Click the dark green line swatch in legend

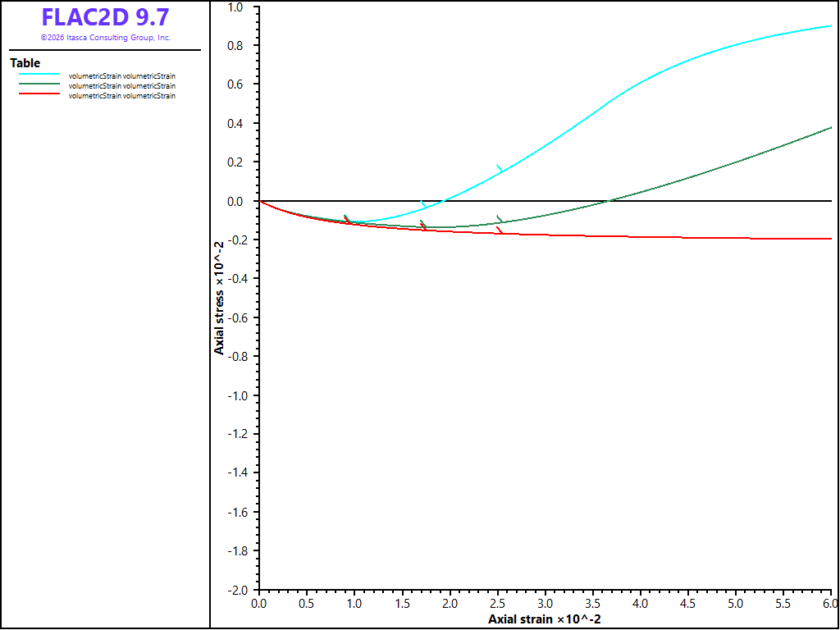(x=39, y=84)
